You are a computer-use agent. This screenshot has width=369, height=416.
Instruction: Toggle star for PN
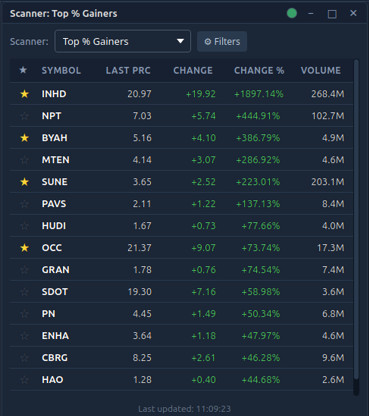pyautogui.click(x=24, y=314)
